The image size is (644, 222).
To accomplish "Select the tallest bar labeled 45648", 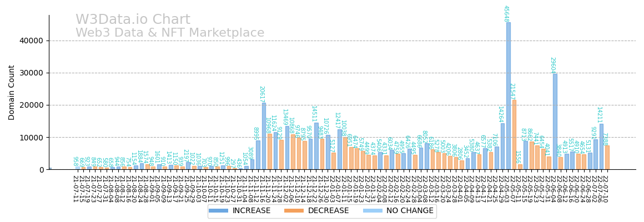I will (508, 95).
